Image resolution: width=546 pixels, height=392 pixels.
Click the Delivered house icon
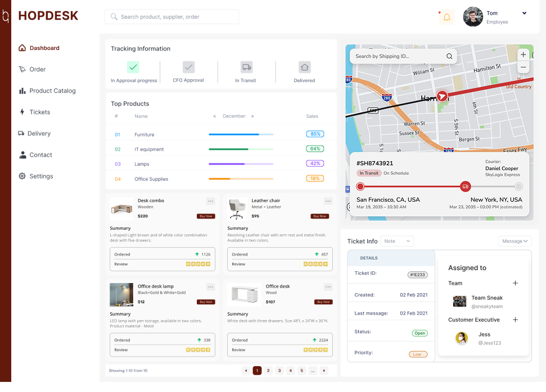click(x=304, y=67)
